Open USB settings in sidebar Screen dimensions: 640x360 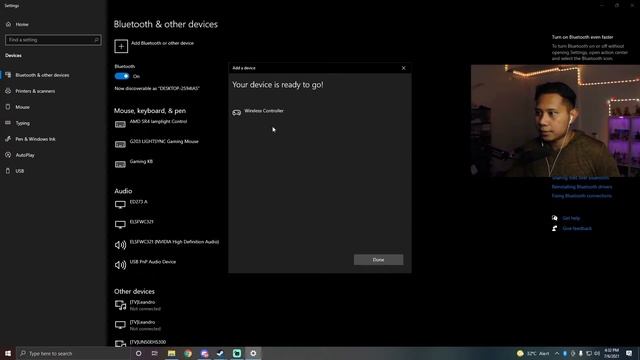coord(20,171)
